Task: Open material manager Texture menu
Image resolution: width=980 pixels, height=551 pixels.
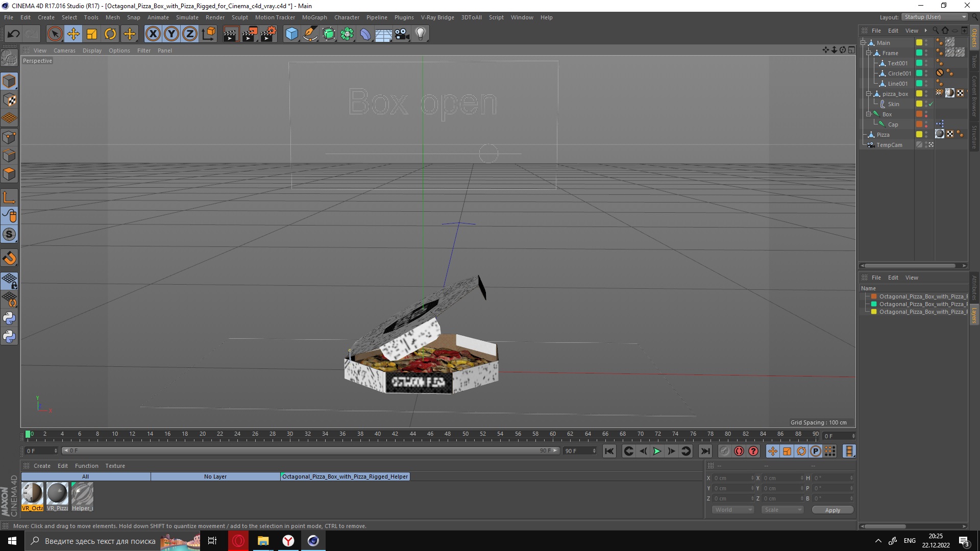Action: 115,466
